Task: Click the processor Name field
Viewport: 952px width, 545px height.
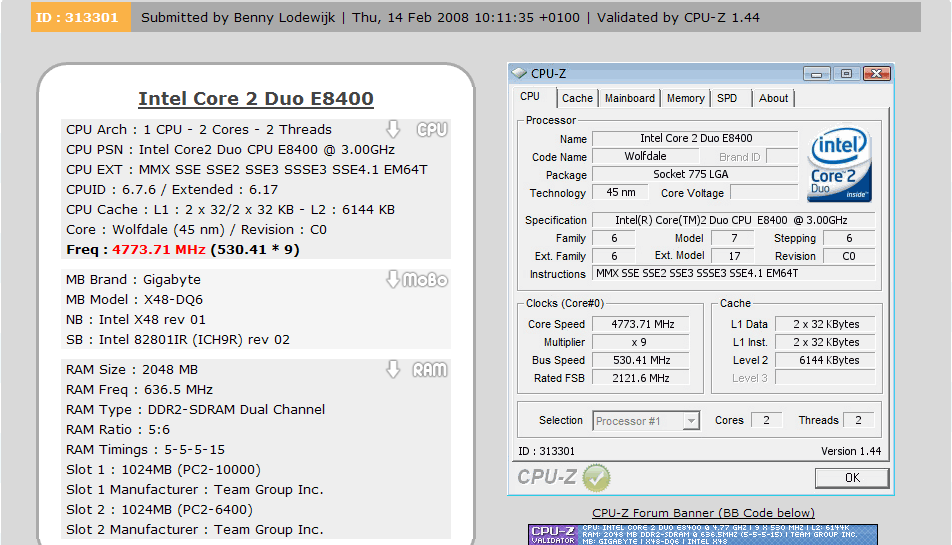Action: point(695,138)
